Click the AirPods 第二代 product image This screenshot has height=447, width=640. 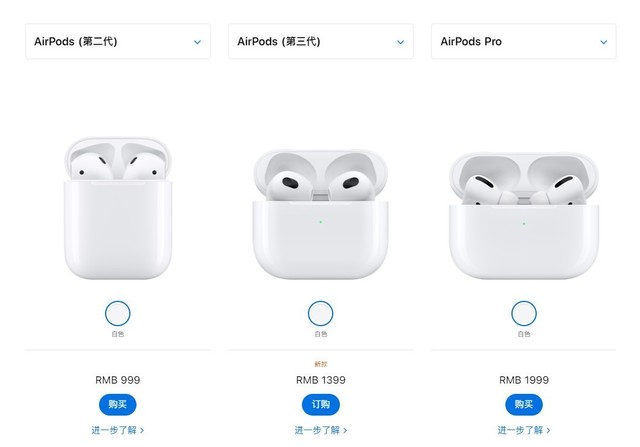pos(118,209)
